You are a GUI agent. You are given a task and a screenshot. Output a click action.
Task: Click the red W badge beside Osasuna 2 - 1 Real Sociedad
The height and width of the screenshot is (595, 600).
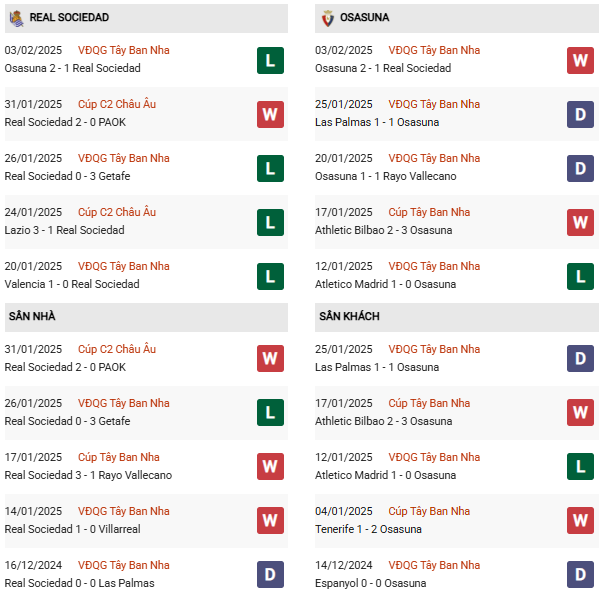[580, 60]
